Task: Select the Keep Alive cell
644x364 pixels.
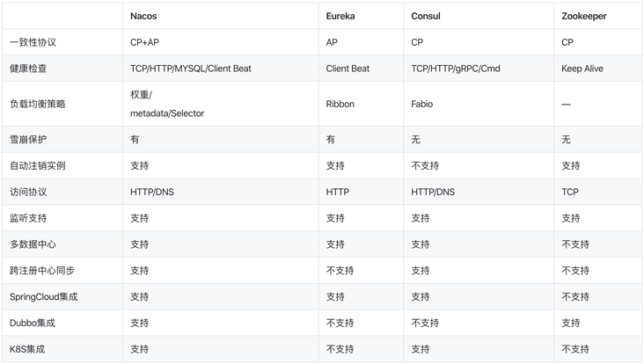Action: click(x=582, y=69)
